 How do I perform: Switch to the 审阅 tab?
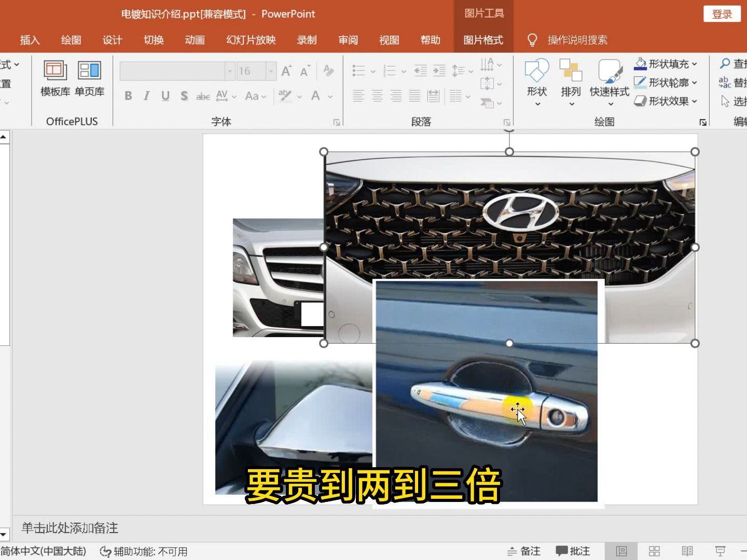click(348, 40)
